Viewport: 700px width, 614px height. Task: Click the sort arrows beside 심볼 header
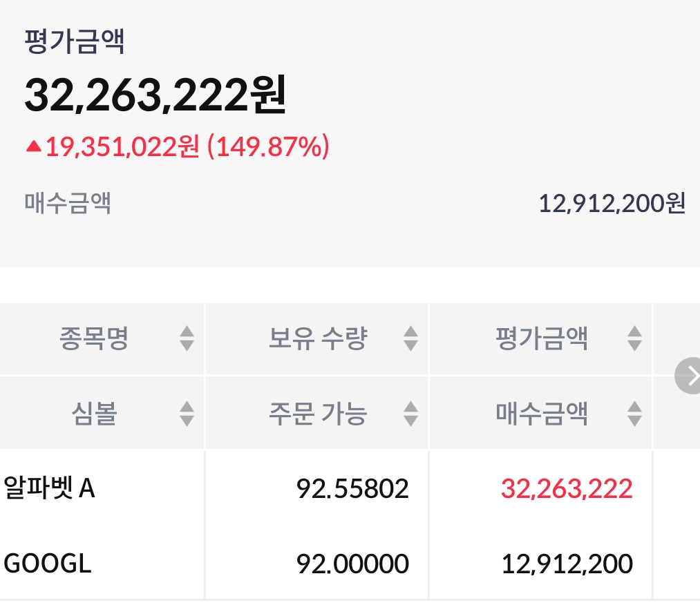187,414
